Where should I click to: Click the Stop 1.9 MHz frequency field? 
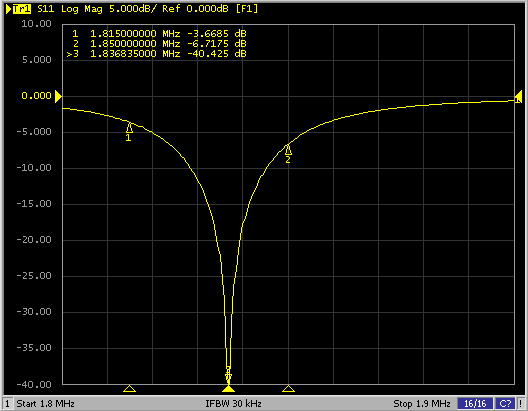coord(422,403)
